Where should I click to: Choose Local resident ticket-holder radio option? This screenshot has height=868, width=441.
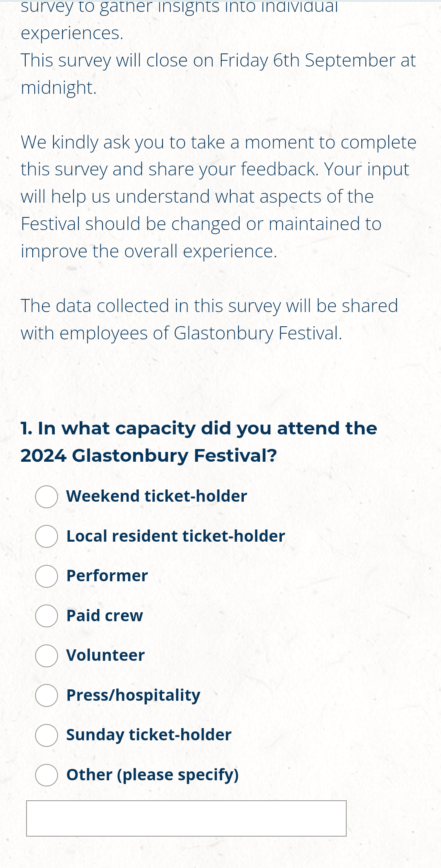coord(47,536)
